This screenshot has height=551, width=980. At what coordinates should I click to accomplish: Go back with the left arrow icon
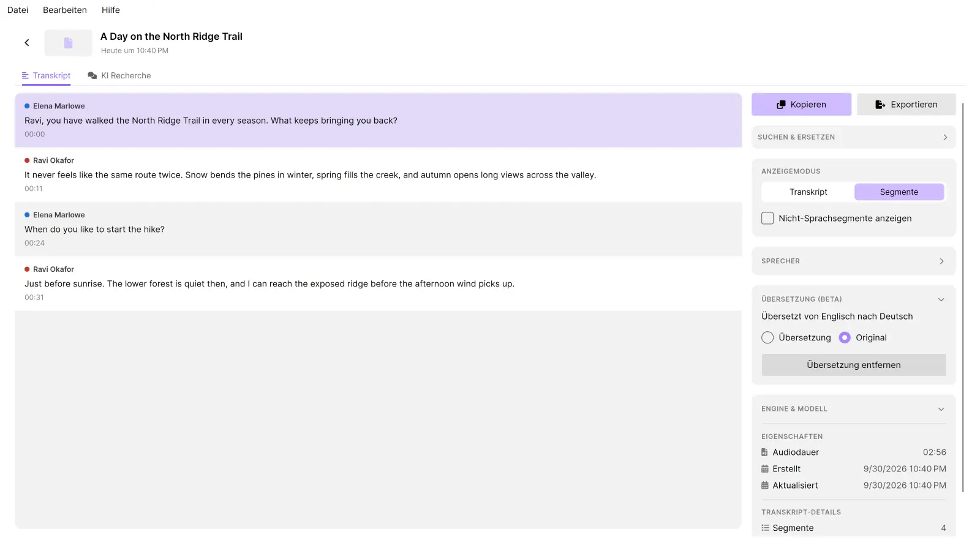click(x=27, y=43)
